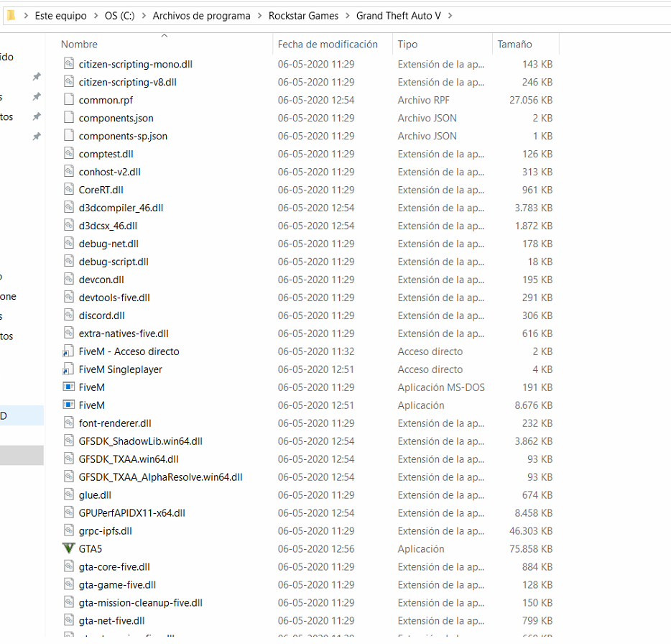Select GFSDK_TXAA_AlphaResolve.win64.dll file name

click(x=160, y=477)
